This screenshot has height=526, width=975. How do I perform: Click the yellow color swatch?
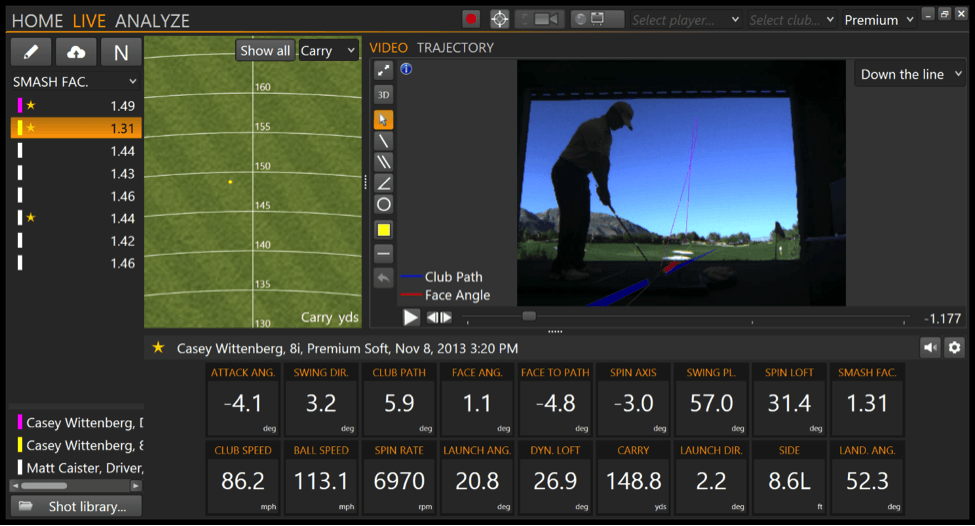[383, 229]
